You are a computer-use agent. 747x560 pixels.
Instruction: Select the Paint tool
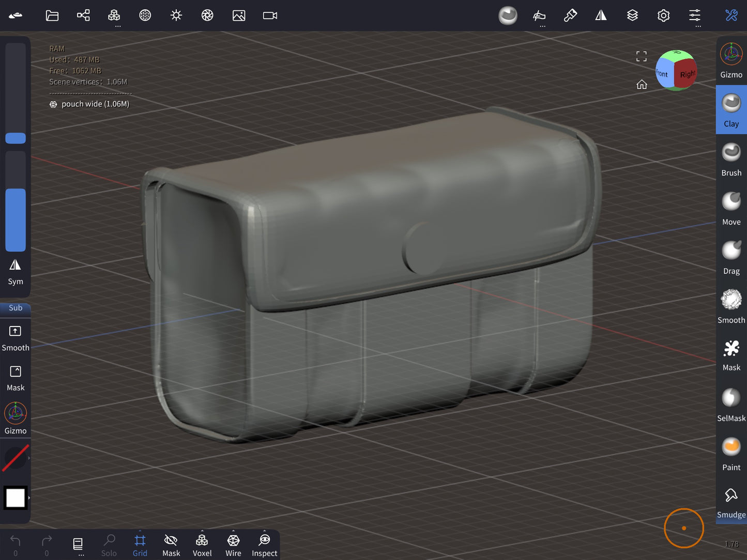[731, 454]
